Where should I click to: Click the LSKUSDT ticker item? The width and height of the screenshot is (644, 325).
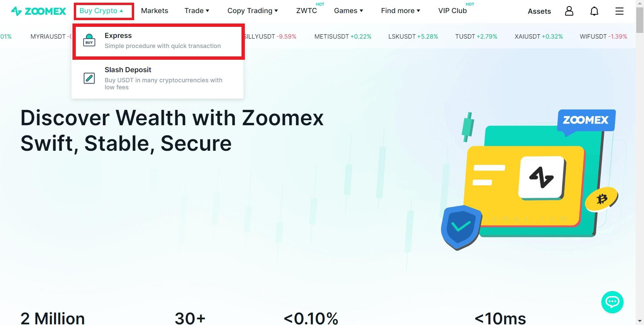tap(413, 37)
